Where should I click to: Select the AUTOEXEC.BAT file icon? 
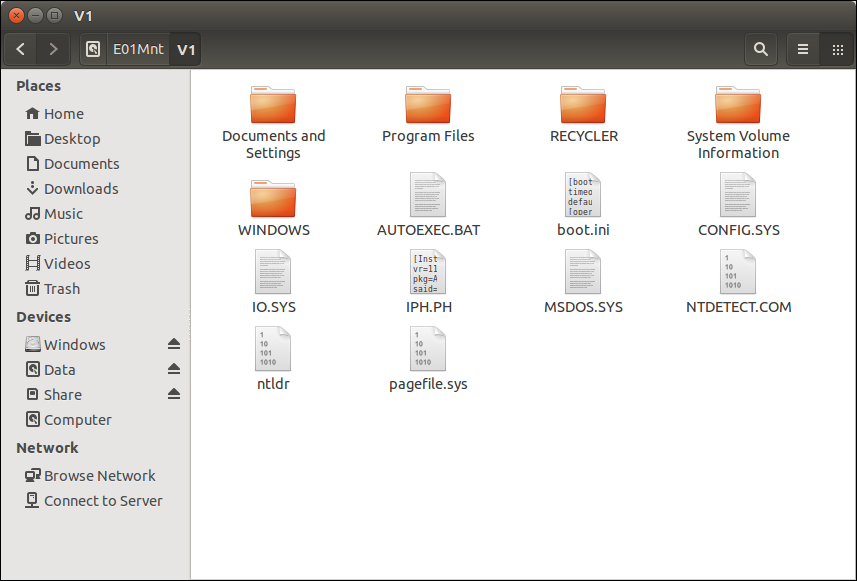coord(428,195)
